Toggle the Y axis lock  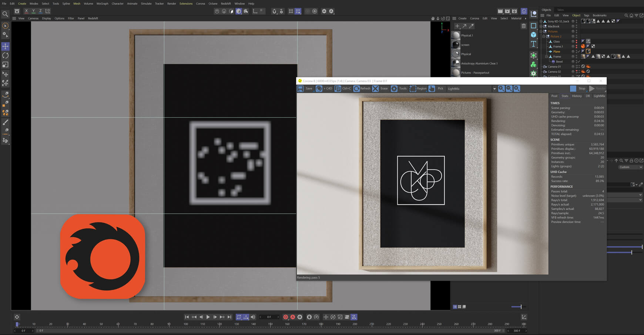tap(33, 11)
